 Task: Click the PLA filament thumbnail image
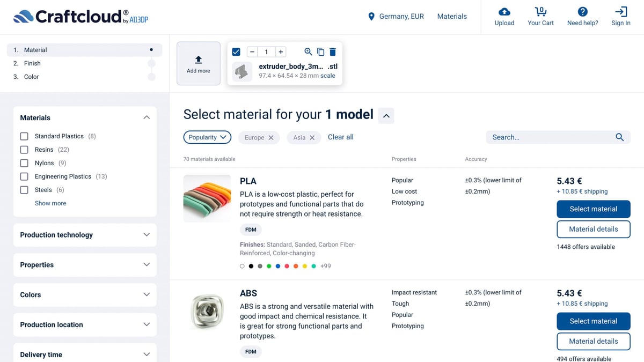click(207, 199)
